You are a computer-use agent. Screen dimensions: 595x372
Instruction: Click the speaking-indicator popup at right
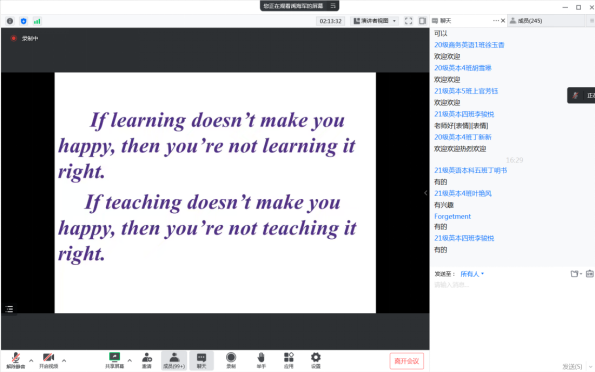581,95
